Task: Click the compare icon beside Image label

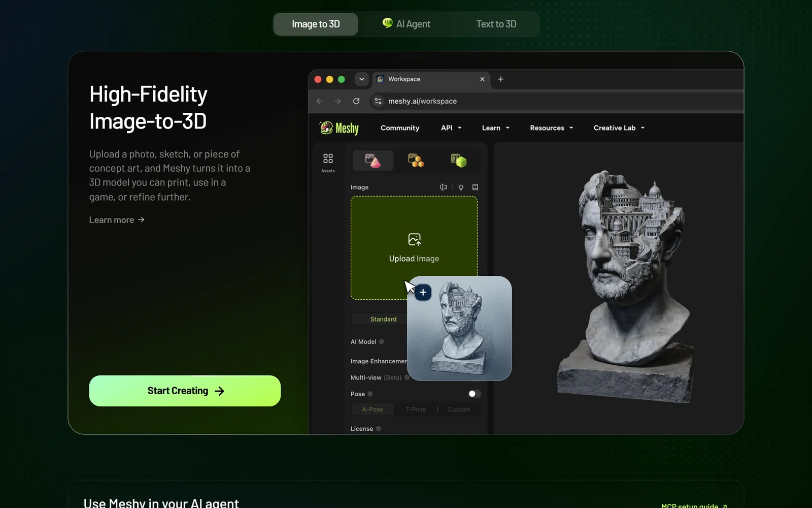Action: (443, 187)
